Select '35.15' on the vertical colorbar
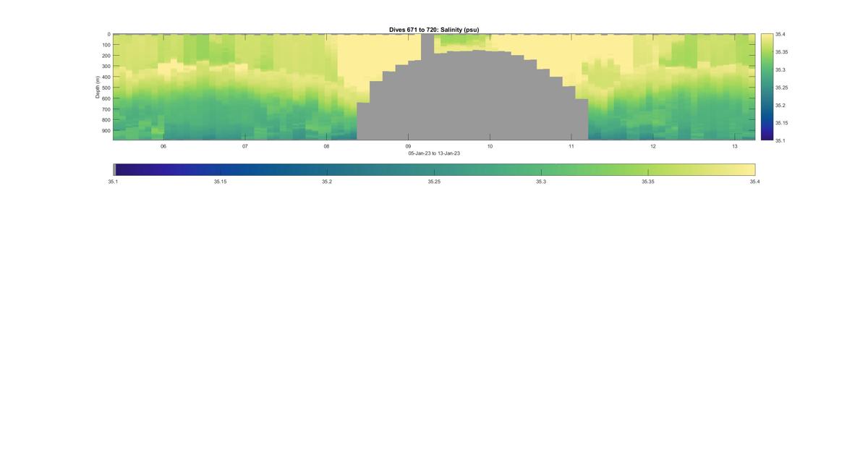Image resolution: width=868 pixels, height=450 pixels. point(783,123)
